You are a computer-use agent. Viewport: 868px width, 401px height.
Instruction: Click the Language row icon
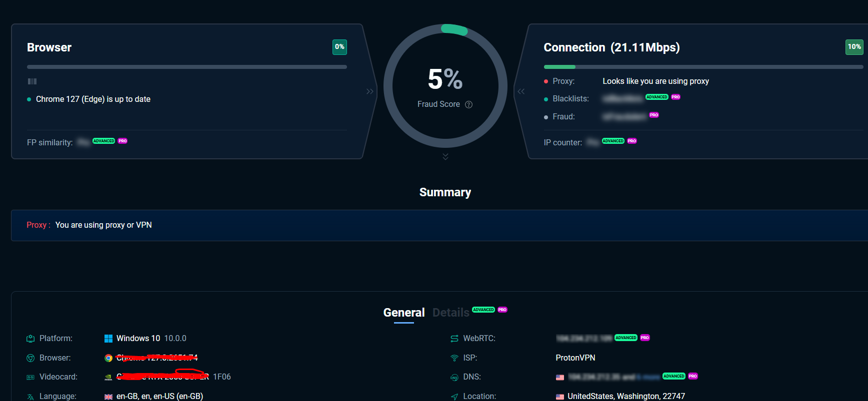[30, 397]
